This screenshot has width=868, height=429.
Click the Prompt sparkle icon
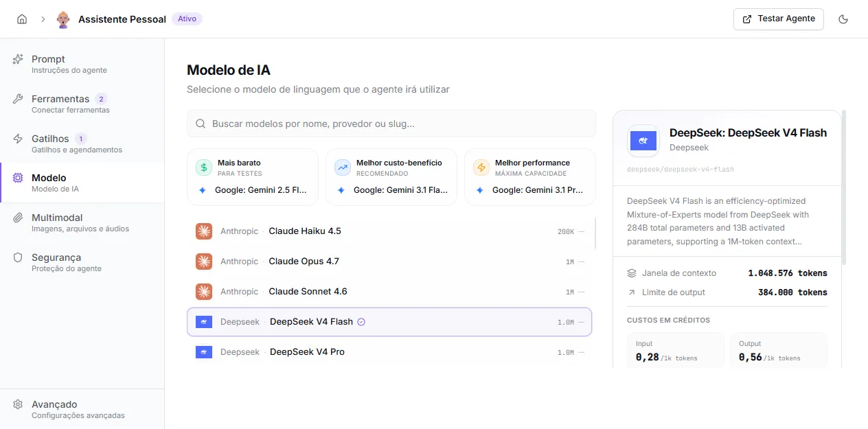pos(19,59)
